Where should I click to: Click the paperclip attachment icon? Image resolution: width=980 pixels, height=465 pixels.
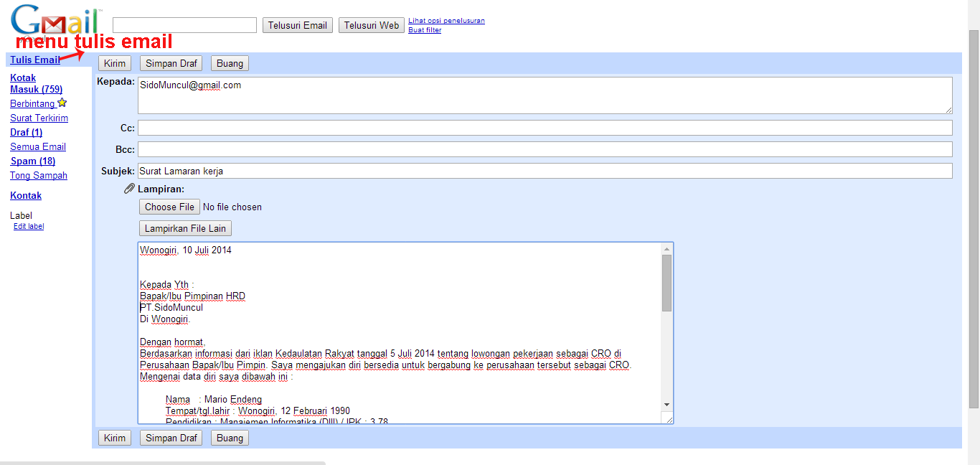coord(129,189)
